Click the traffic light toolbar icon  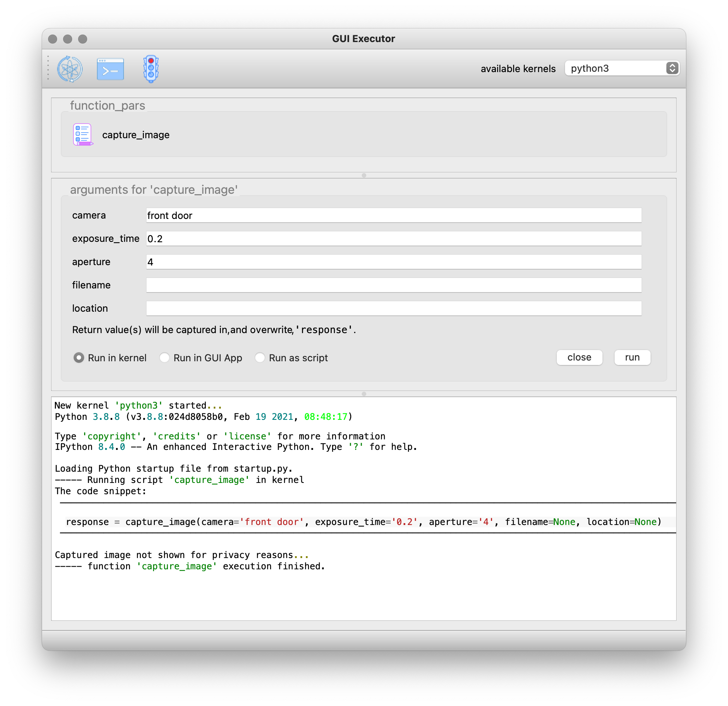point(151,69)
